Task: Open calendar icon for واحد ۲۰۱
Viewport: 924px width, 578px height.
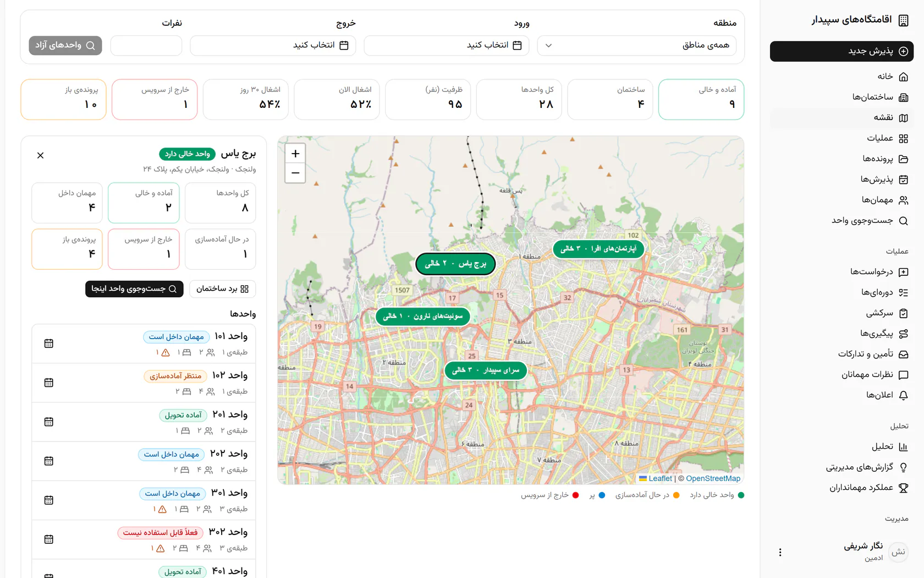Action: (x=48, y=422)
